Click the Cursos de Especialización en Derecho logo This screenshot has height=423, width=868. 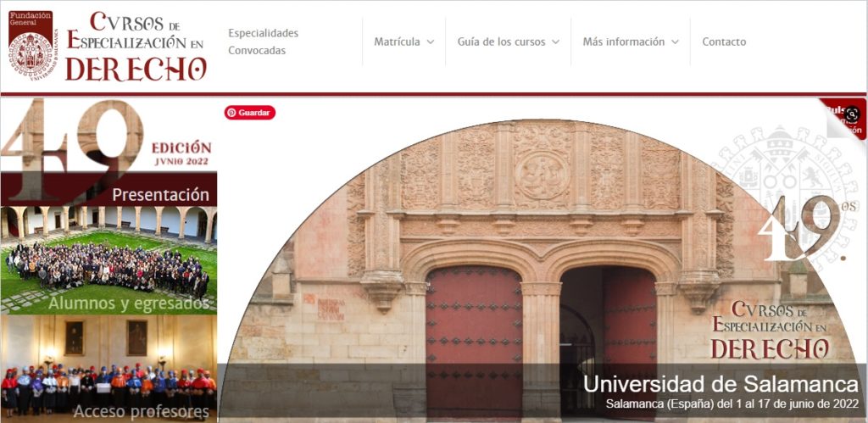point(136,46)
